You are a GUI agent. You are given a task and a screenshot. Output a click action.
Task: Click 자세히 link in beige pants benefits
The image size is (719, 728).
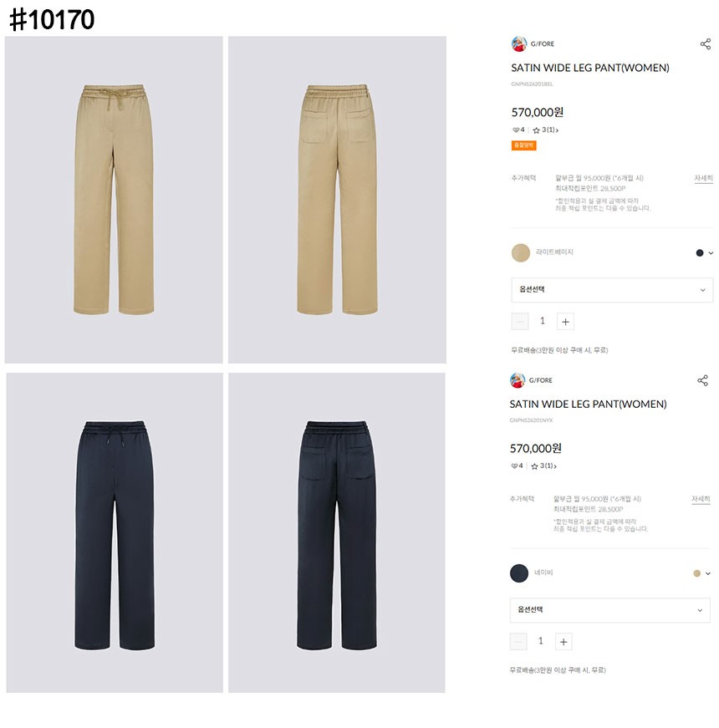click(703, 178)
